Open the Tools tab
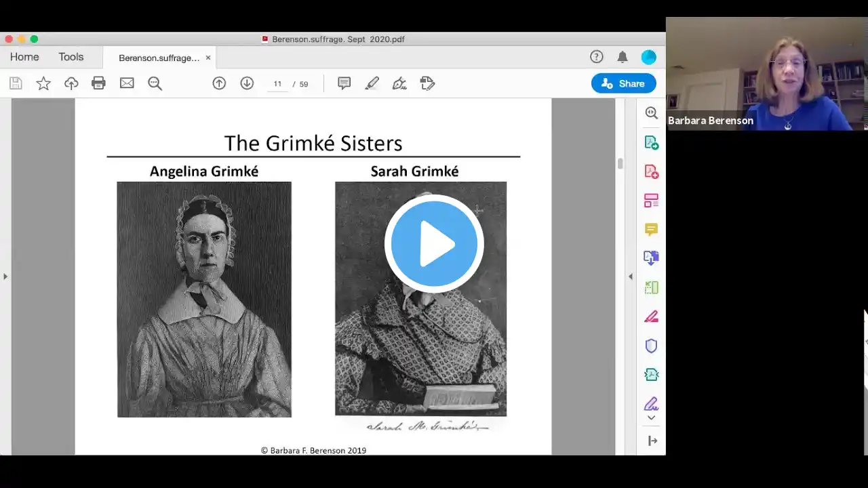Image resolution: width=868 pixels, height=488 pixels. (x=71, y=57)
